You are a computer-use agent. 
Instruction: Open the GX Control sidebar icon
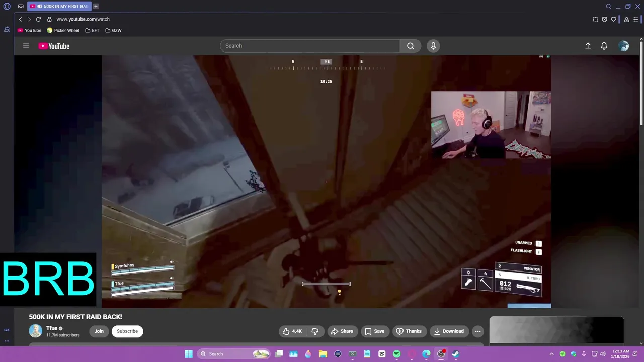pyautogui.click(x=7, y=330)
